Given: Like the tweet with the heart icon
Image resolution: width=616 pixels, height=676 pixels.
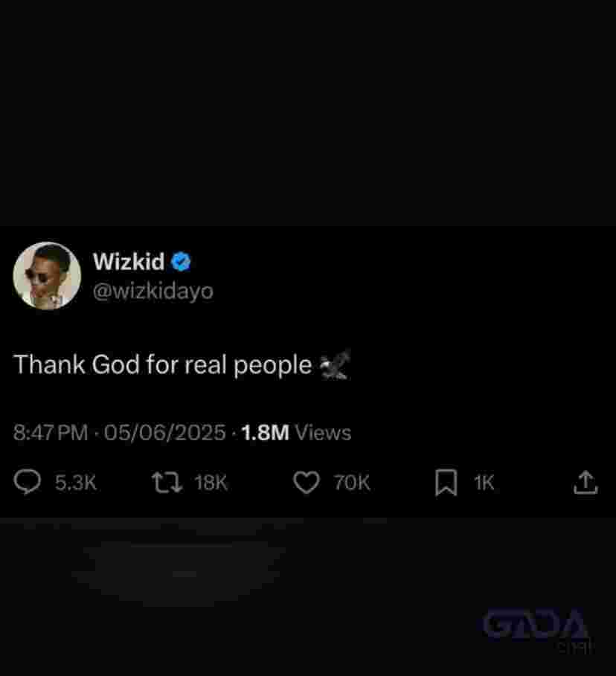Looking at the screenshot, I should (307, 482).
